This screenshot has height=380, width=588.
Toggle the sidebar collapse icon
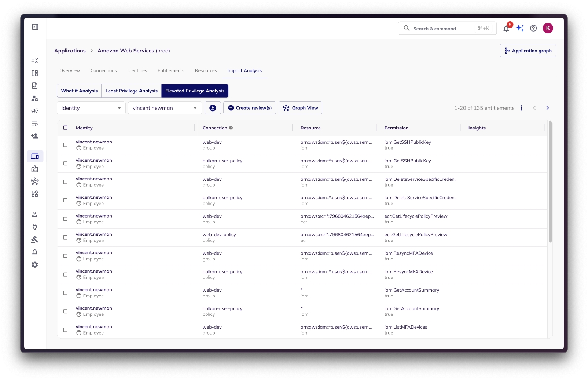click(x=35, y=27)
